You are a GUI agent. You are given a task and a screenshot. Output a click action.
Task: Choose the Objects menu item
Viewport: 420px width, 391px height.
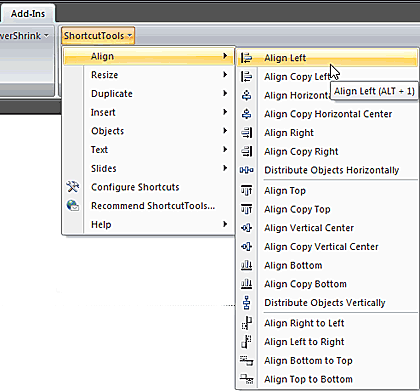[149, 131]
